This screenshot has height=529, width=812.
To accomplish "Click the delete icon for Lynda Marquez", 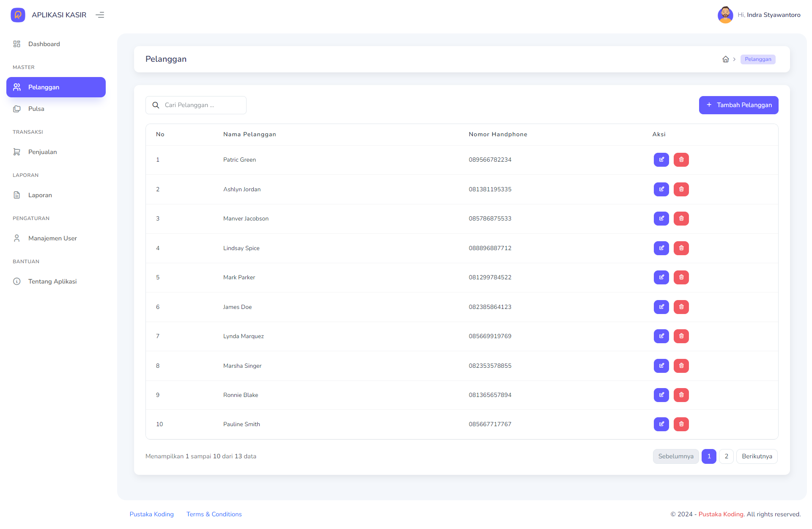I will [680, 336].
